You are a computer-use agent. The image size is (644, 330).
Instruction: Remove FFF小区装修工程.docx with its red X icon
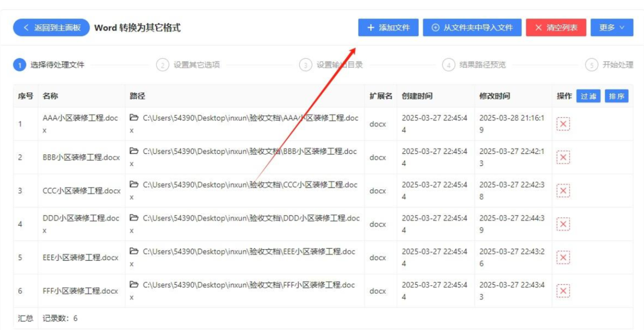pyautogui.click(x=563, y=291)
